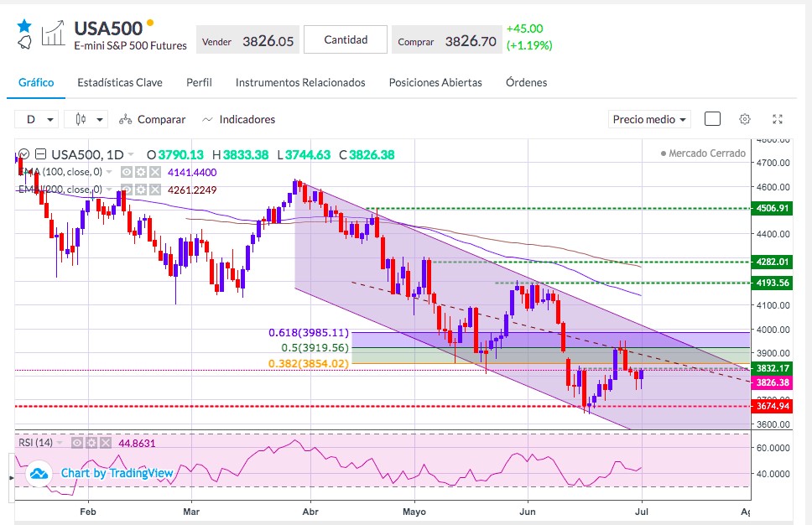The height and width of the screenshot is (525, 812).
Task: Expand the USA500, 1D legend arrow
Action: pyautogui.click(x=131, y=155)
